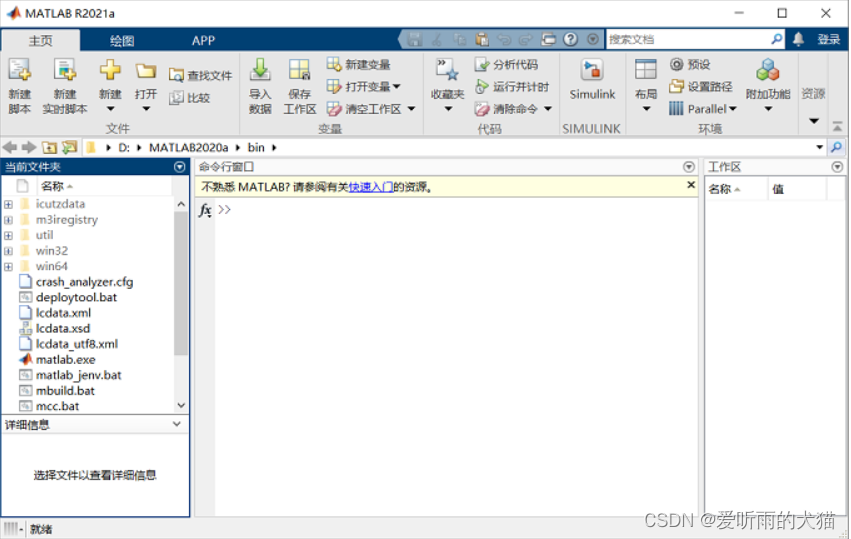Open the Clear Workspace (清空工作区) dropdown arrow

pyautogui.click(x=411, y=109)
